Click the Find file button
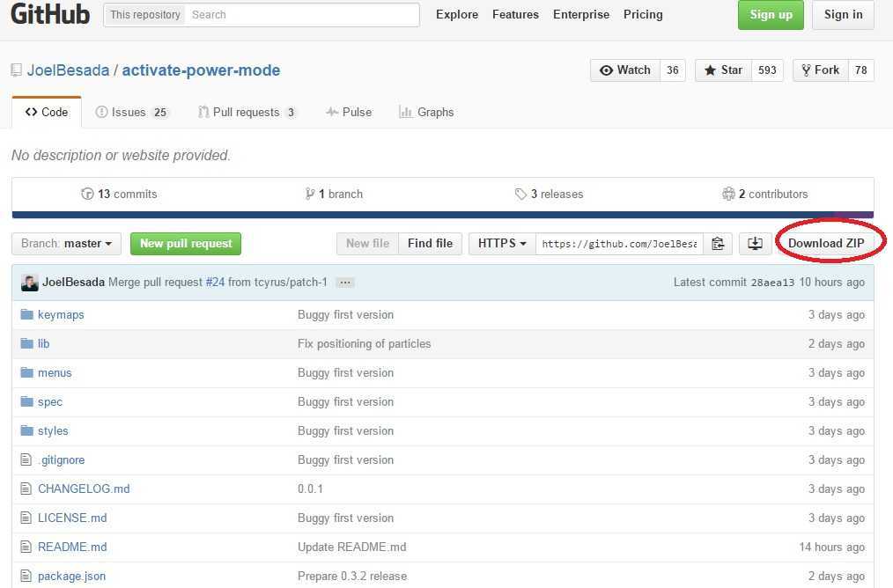This screenshot has width=893, height=588. [430, 244]
